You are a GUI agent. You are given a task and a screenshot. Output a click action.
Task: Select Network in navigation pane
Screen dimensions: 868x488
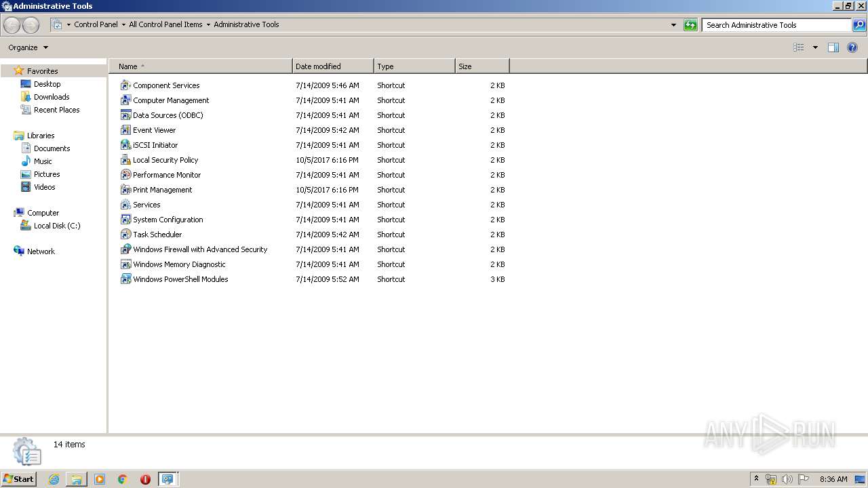click(41, 251)
